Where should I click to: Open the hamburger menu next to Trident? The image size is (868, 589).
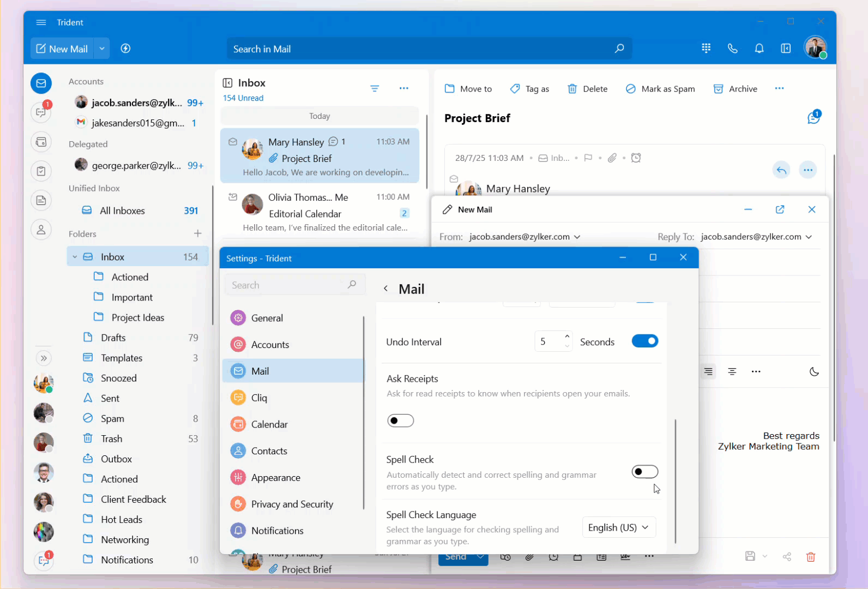41,22
